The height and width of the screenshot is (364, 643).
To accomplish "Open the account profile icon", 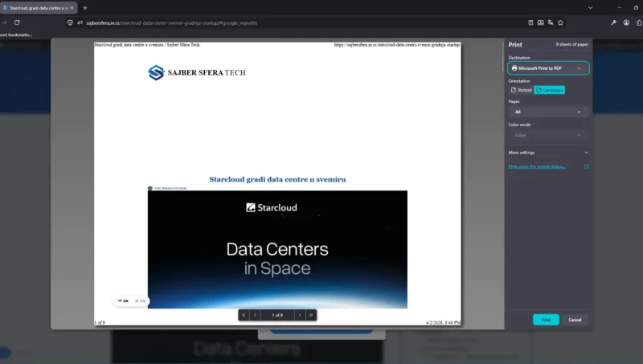I will [626, 22].
